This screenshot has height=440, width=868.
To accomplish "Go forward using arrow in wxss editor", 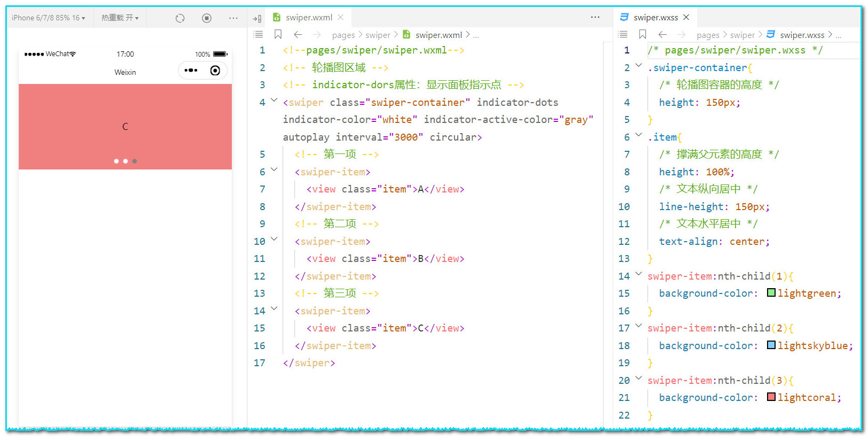I will pyautogui.click(x=681, y=34).
